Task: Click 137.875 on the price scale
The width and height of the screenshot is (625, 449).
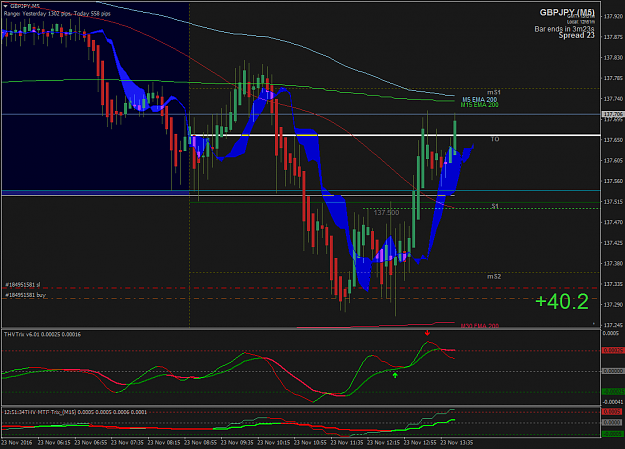Action: pyautogui.click(x=613, y=37)
